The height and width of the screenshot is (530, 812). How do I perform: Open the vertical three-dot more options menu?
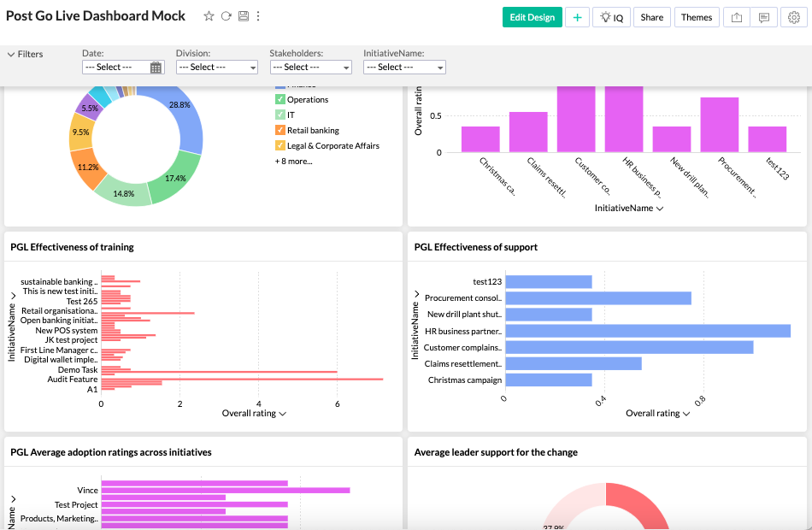point(258,16)
